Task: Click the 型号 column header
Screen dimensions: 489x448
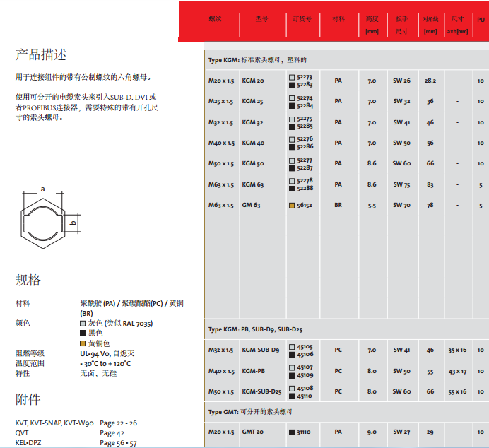Action: click(x=261, y=19)
